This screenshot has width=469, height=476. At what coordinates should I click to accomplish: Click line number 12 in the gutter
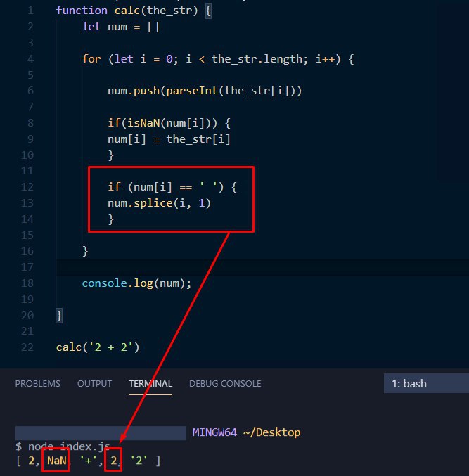click(x=27, y=187)
